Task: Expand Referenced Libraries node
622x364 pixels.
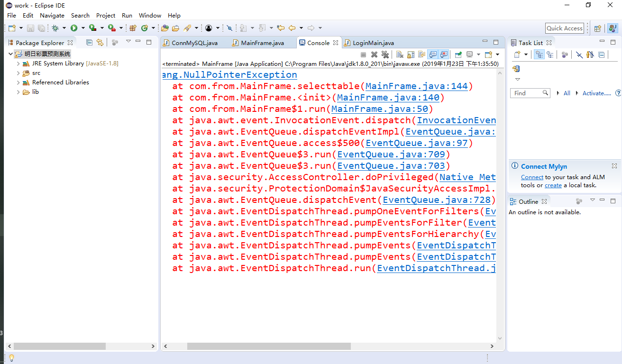Action: (18, 82)
